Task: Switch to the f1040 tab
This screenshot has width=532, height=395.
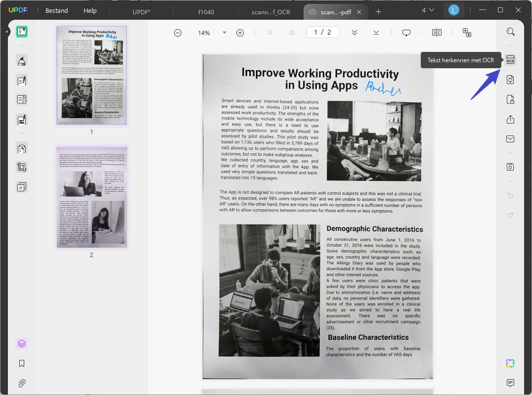Action: pos(206,12)
